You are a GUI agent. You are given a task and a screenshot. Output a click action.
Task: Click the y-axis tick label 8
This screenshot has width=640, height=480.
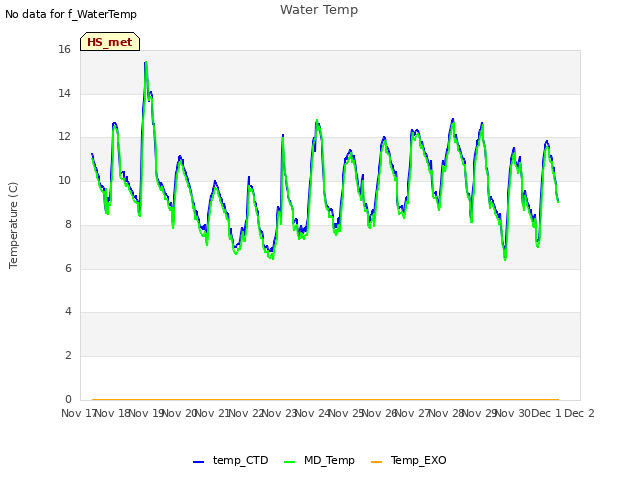tap(68, 224)
